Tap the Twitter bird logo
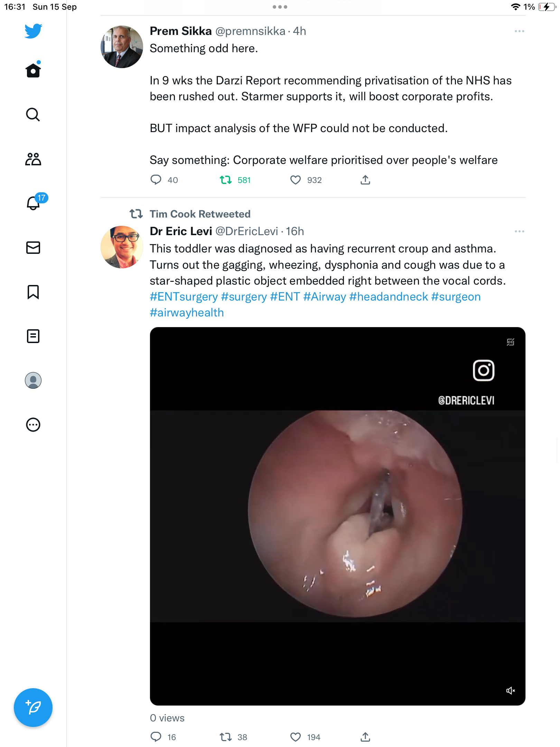The image size is (560, 747). 33,31
